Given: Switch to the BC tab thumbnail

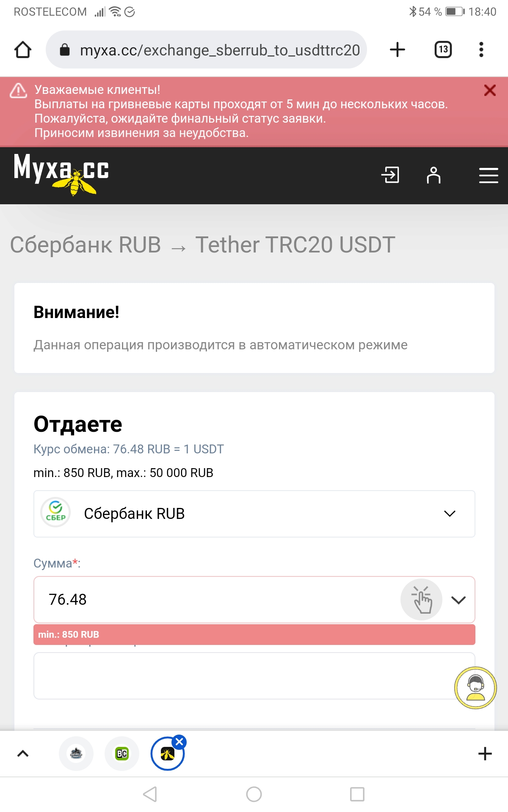Looking at the screenshot, I should tap(122, 754).
